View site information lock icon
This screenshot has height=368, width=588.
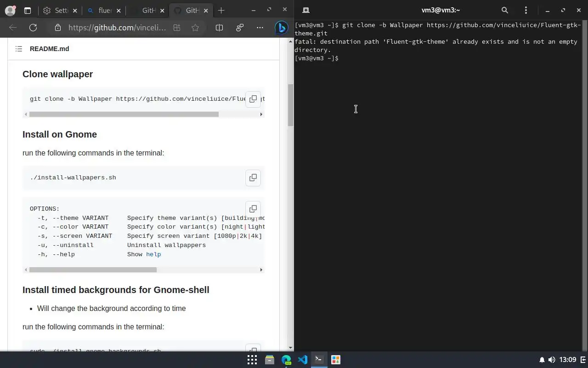tap(58, 28)
